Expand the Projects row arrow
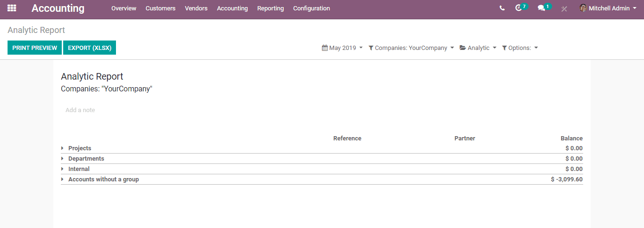Viewport: 644px width, 228px height. 62,148
